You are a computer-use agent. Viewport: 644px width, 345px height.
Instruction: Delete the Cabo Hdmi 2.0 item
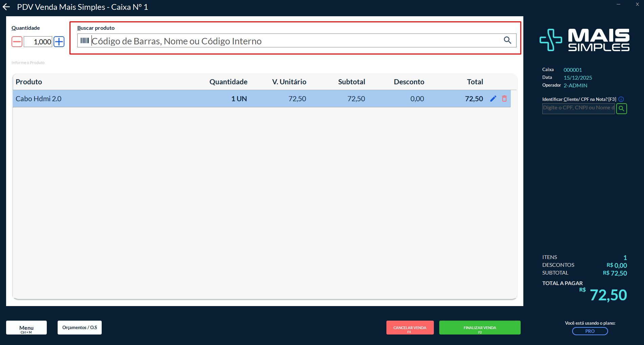504,99
